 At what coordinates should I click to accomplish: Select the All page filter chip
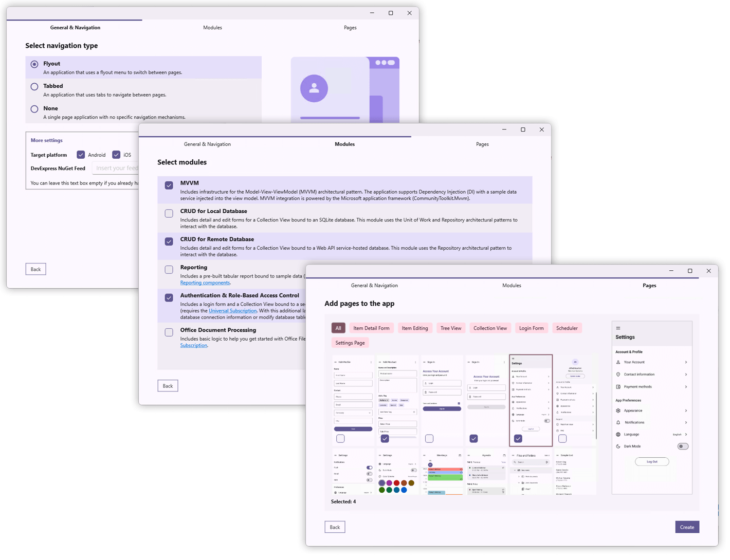coord(338,328)
